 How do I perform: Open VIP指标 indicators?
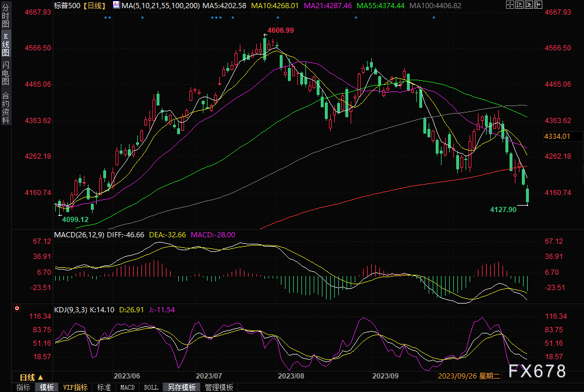click(x=75, y=387)
